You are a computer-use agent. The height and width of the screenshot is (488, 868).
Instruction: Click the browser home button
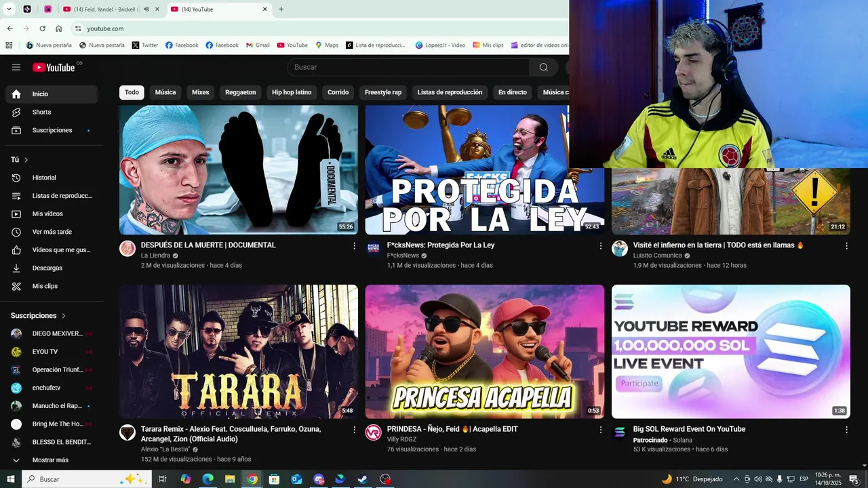(59, 28)
